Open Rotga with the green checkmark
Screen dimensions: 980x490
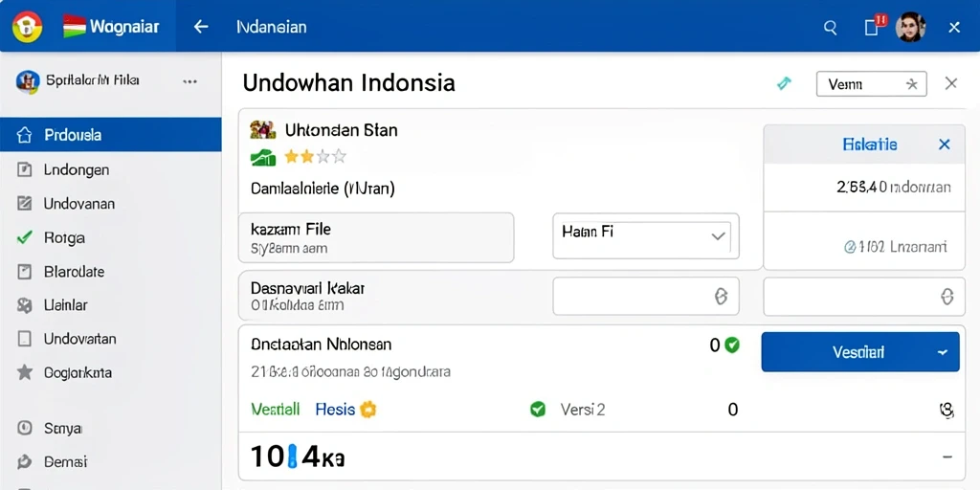tap(64, 237)
